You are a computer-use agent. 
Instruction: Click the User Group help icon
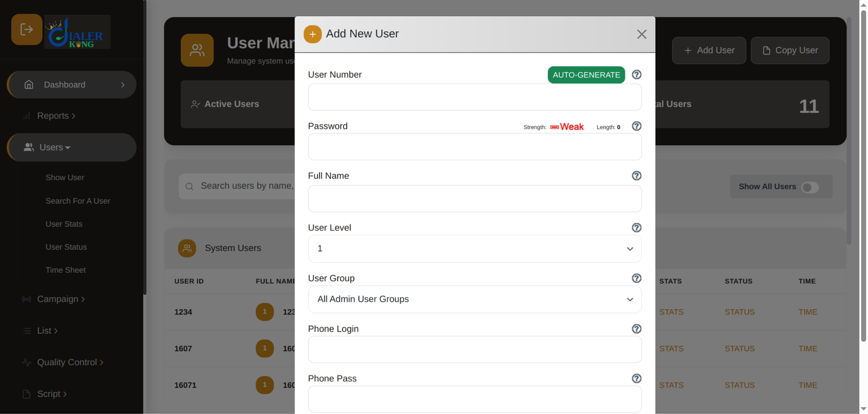[636, 278]
